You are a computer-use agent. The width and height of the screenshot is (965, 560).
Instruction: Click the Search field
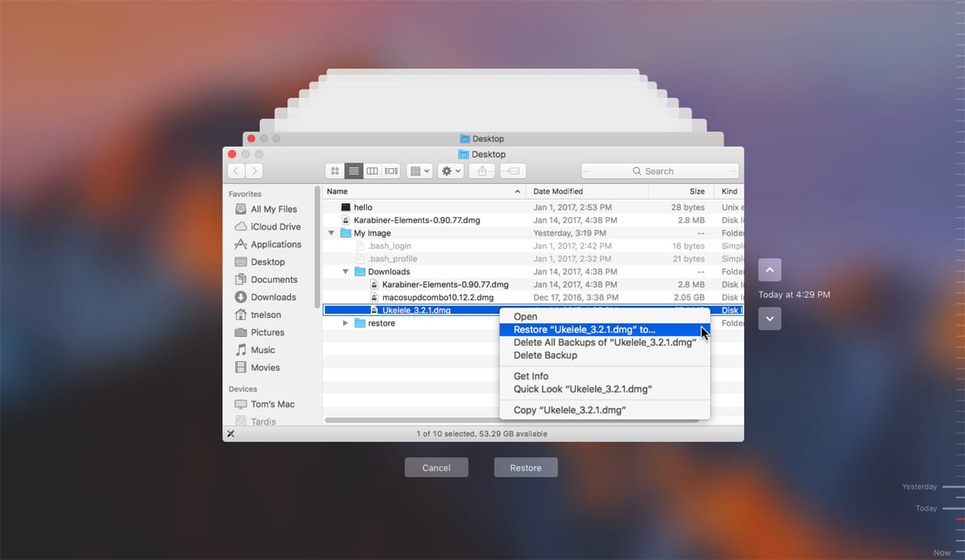[660, 171]
